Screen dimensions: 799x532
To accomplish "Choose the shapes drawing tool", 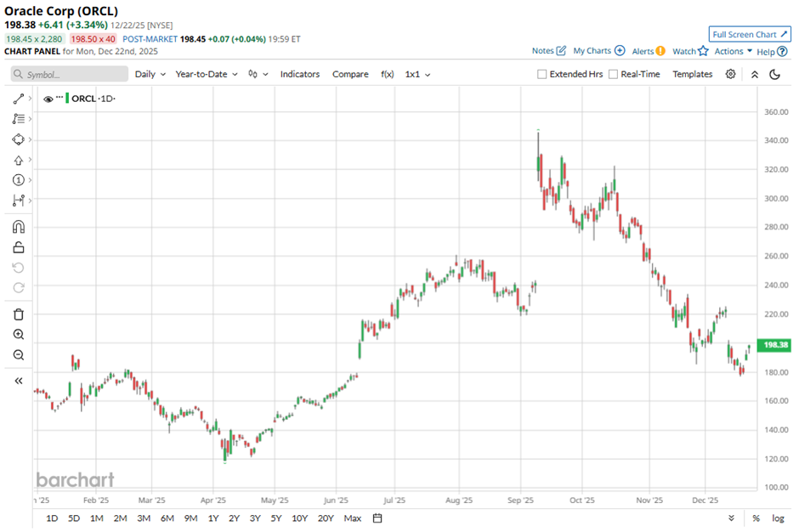I will pos(19,139).
